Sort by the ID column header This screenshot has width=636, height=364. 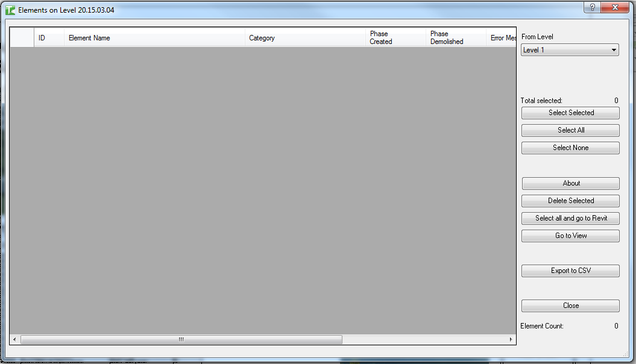pos(48,38)
